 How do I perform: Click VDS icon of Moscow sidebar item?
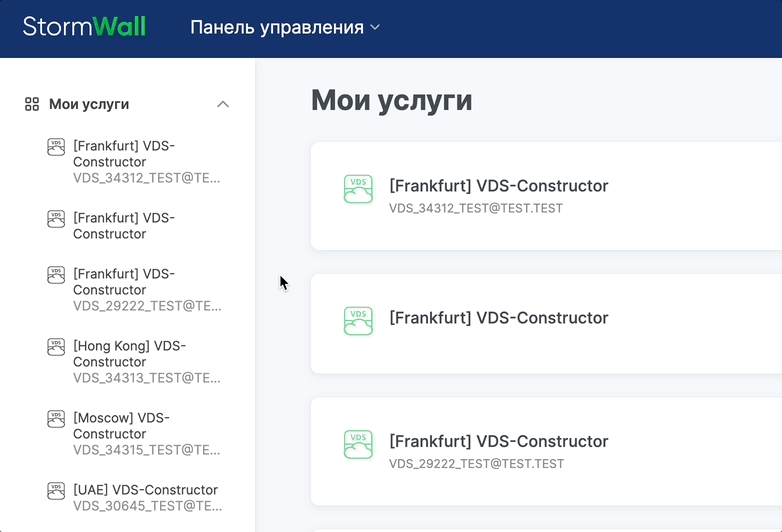[56, 419]
